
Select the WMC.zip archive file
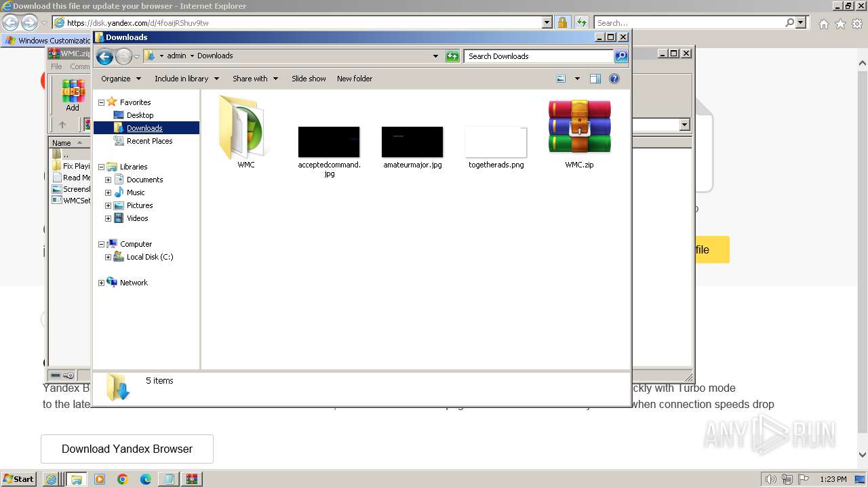579,127
